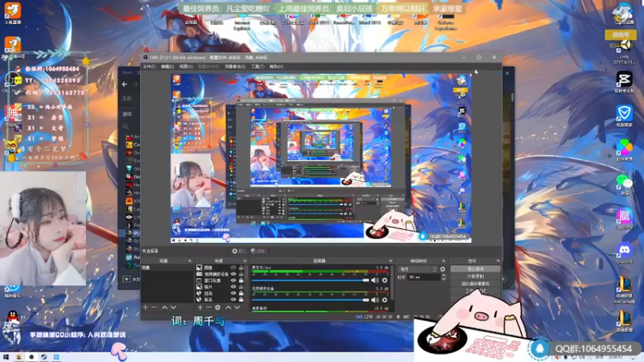This screenshot has width=644, height=362.
Task: Open source properties gear in the sources toolbar
Action: (x=217, y=307)
